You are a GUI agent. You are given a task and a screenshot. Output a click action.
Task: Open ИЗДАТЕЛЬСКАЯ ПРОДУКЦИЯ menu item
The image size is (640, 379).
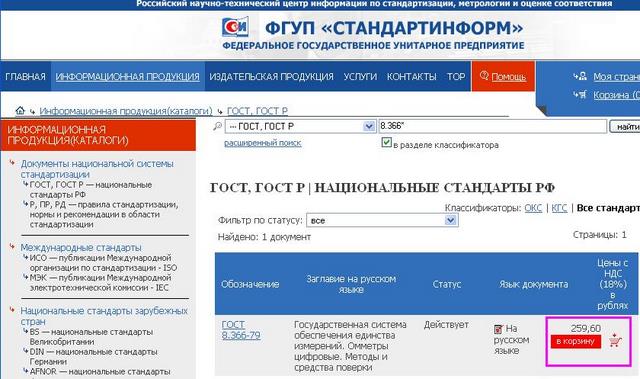click(271, 76)
